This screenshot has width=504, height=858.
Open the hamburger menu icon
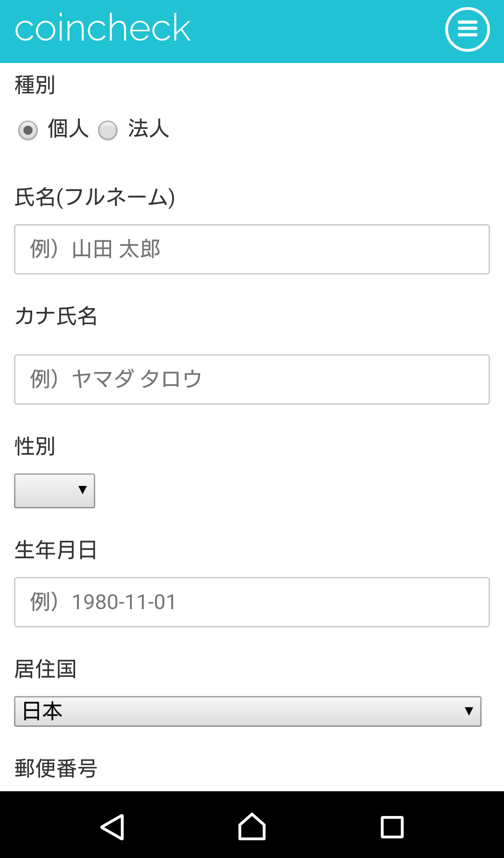pyautogui.click(x=467, y=29)
